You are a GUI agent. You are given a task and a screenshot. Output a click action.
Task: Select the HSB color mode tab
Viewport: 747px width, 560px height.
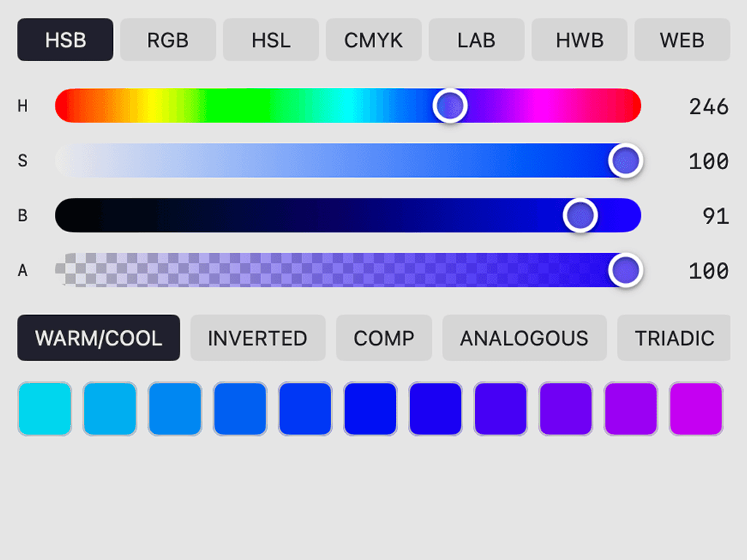[65, 40]
